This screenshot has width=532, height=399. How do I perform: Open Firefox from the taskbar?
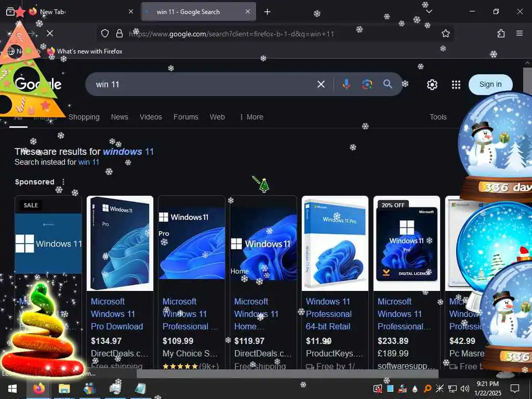[38, 389]
